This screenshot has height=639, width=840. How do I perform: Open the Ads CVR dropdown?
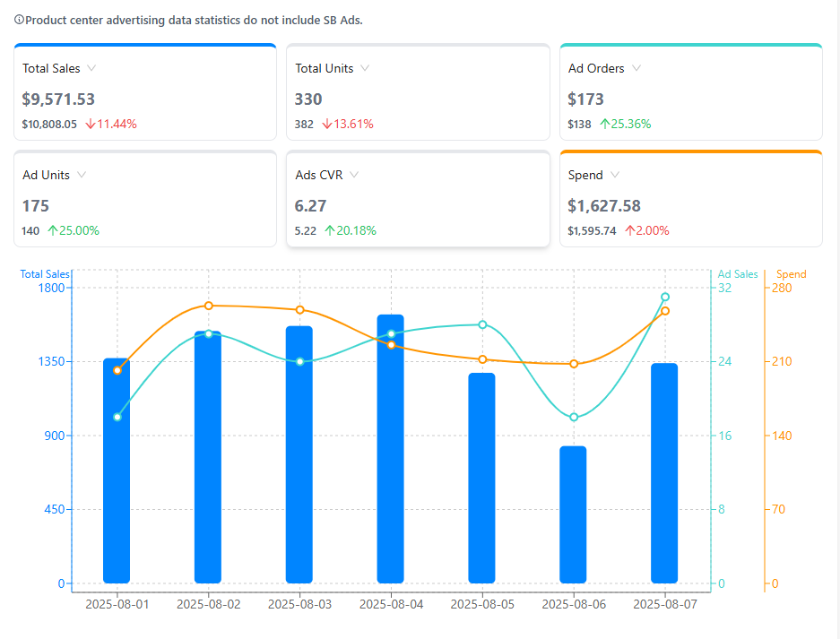(x=353, y=175)
